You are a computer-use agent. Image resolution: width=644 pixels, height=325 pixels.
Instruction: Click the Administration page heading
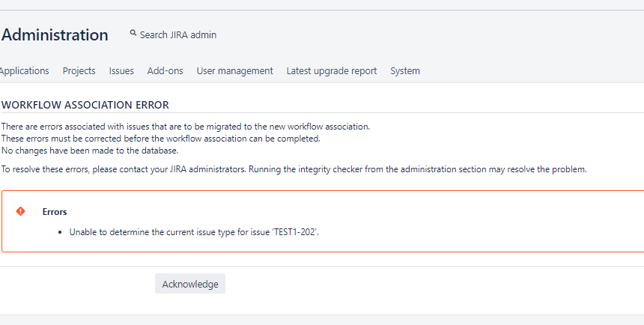click(55, 35)
